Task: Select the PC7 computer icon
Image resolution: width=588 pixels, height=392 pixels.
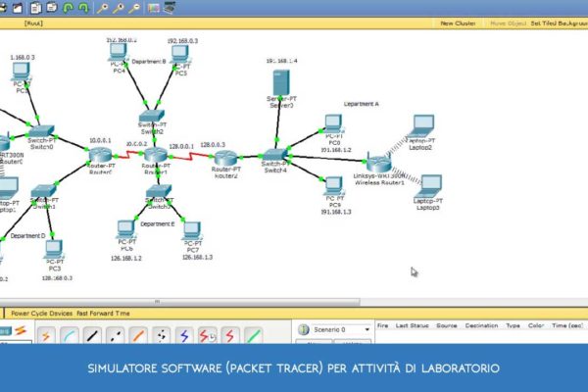Action: pyautogui.click(x=192, y=231)
